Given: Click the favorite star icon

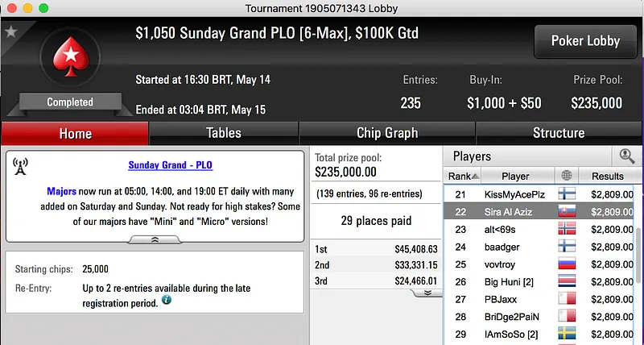Looking at the screenshot, I should click(10, 32).
